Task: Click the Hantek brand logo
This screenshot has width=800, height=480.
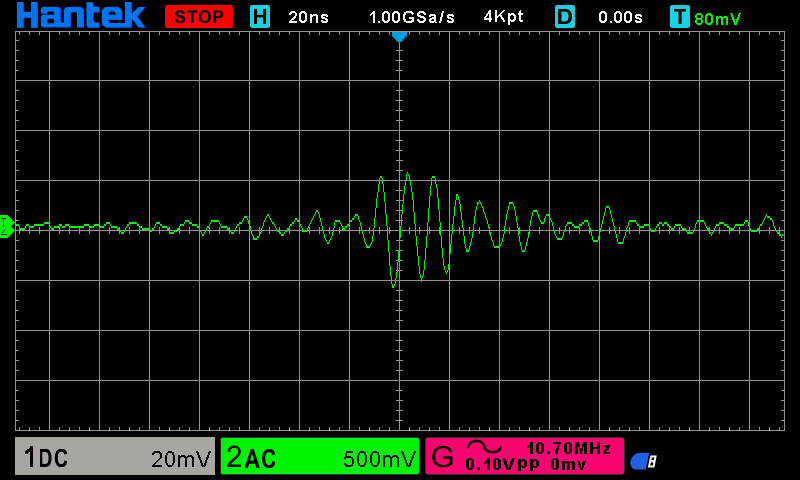Action: pos(81,16)
